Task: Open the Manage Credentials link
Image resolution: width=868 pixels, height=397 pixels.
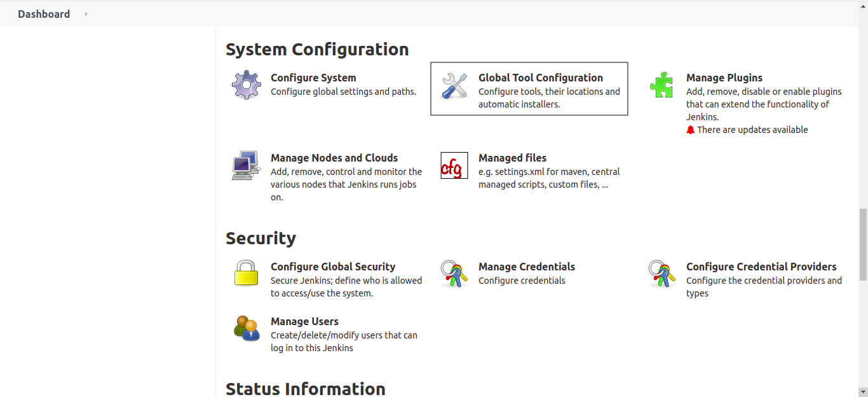Action: pos(527,267)
